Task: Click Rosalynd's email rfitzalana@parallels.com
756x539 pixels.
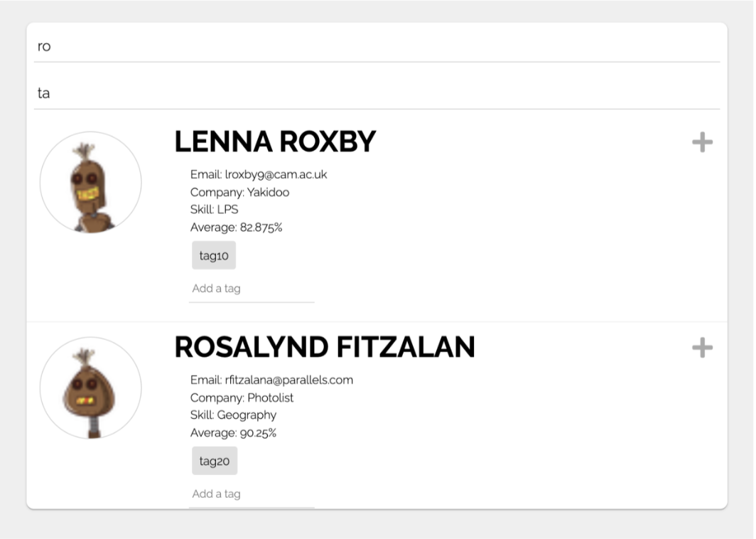Action: (x=271, y=380)
